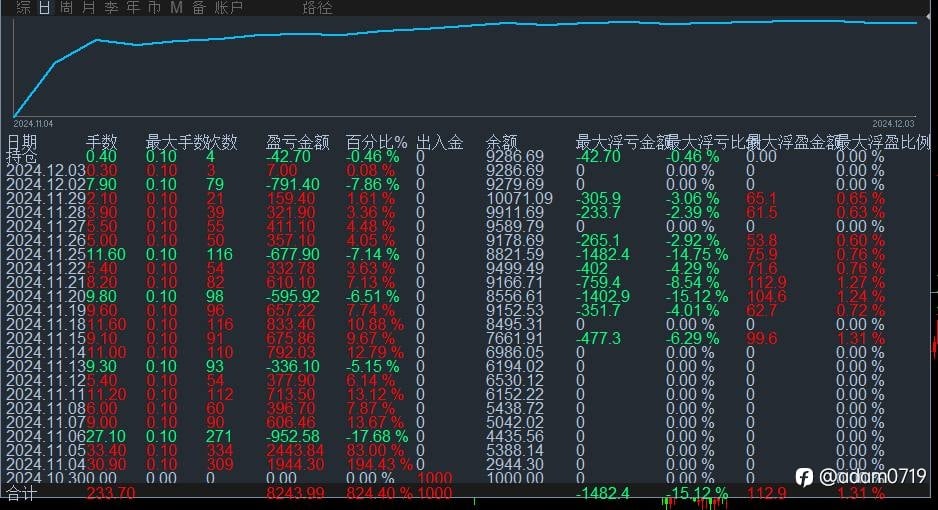Select the 2024.11.25 date row
The image size is (938, 510).
click(x=46, y=255)
